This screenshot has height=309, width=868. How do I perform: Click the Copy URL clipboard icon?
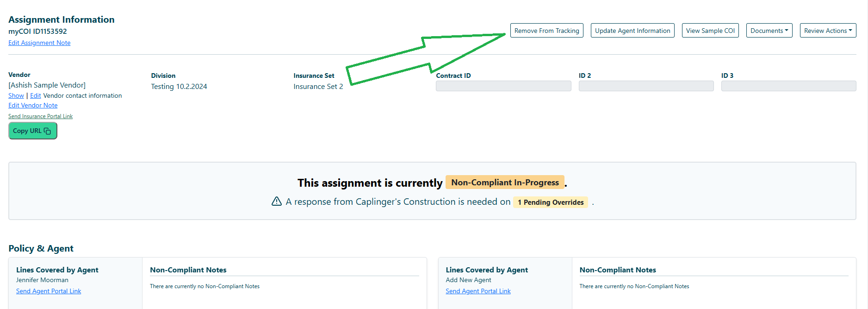point(47,131)
